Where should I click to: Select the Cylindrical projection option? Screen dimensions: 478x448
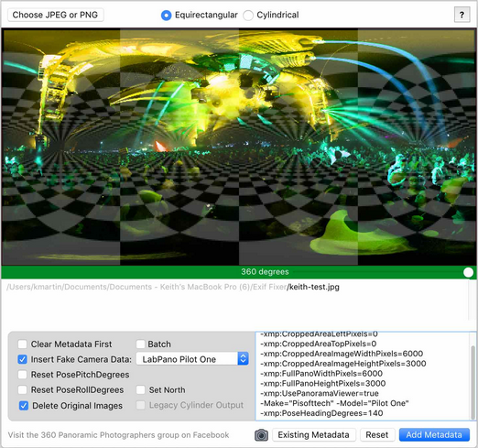[x=248, y=15]
